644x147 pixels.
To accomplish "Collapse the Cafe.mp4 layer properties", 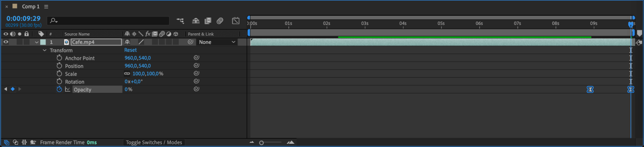I will 37,42.
